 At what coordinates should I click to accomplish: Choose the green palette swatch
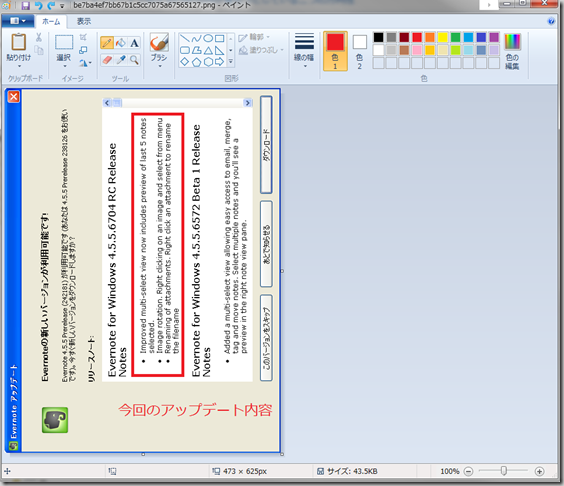455,37
